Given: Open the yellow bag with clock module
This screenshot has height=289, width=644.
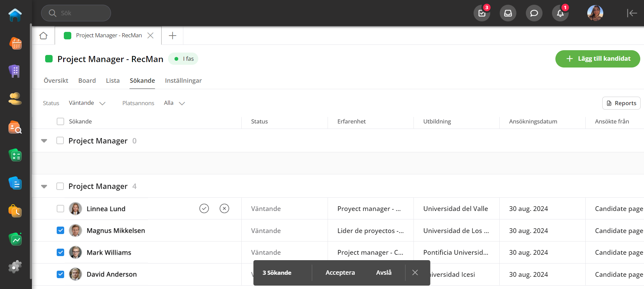Looking at the screenshot, I should pos(15,211).
